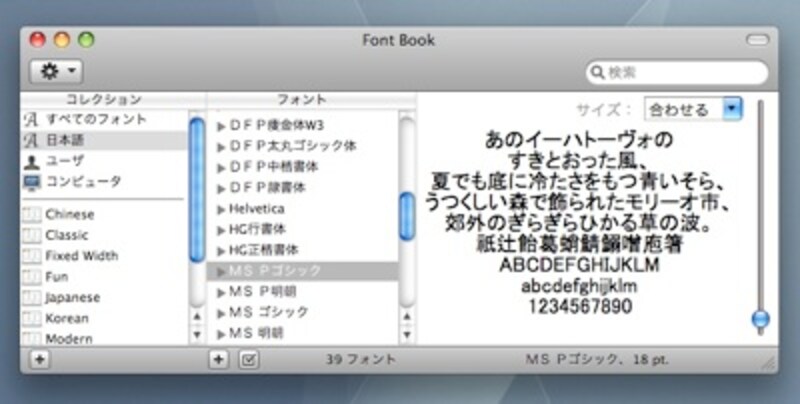Click the font list scroll up arrow
Screen dimensions: 800x404
pyautogui.click(x=407, y=317)
